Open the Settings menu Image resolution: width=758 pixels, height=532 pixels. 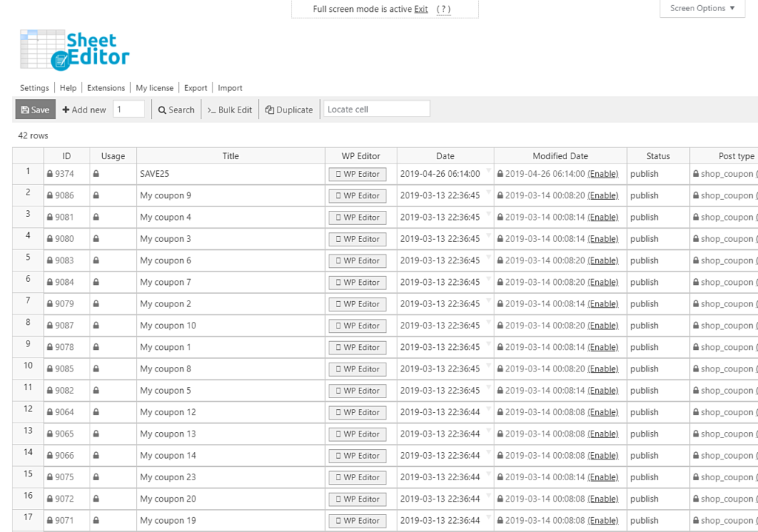coord(34,88)
